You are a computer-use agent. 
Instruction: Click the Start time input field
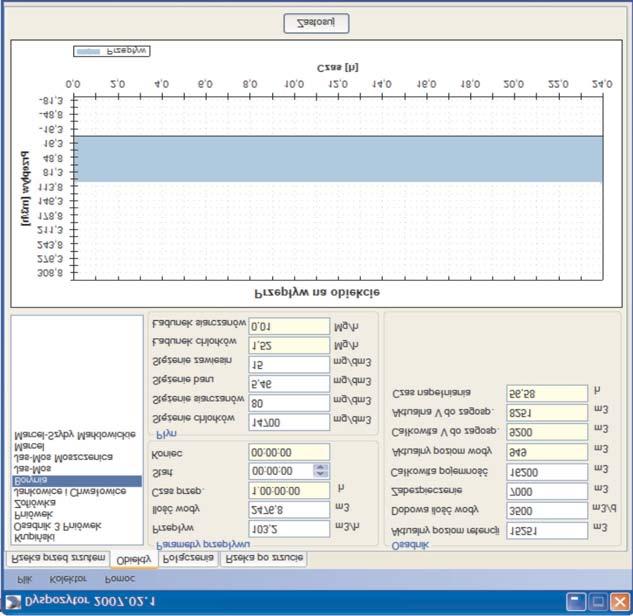tap(281, 471)
